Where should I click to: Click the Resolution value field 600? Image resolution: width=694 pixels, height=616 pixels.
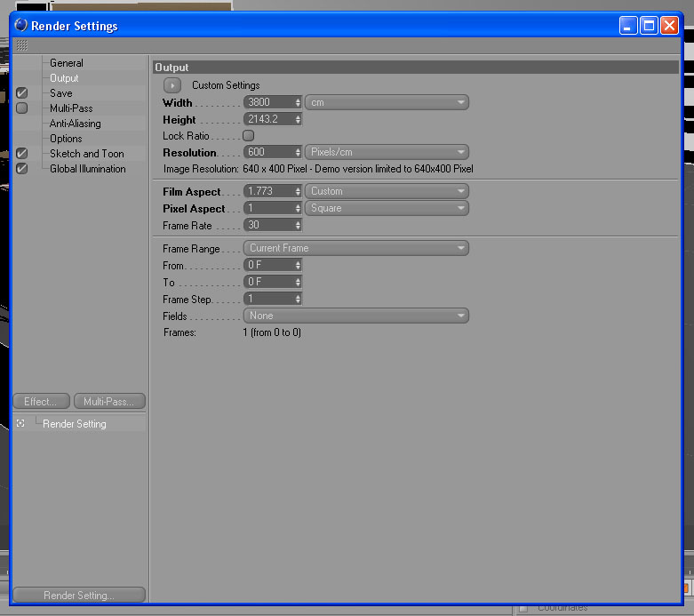(x=268, y=152)
